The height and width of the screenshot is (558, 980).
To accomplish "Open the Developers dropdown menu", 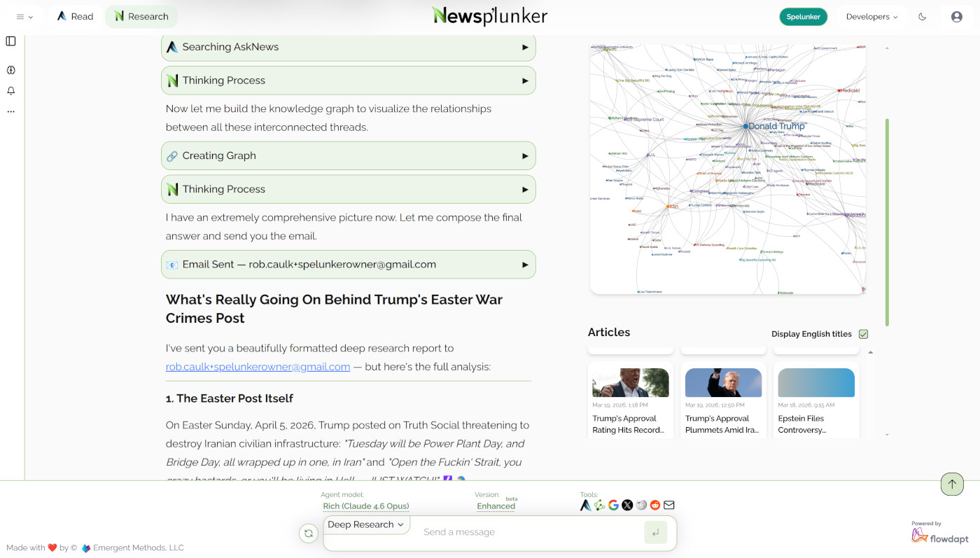I will coord(872,17).
